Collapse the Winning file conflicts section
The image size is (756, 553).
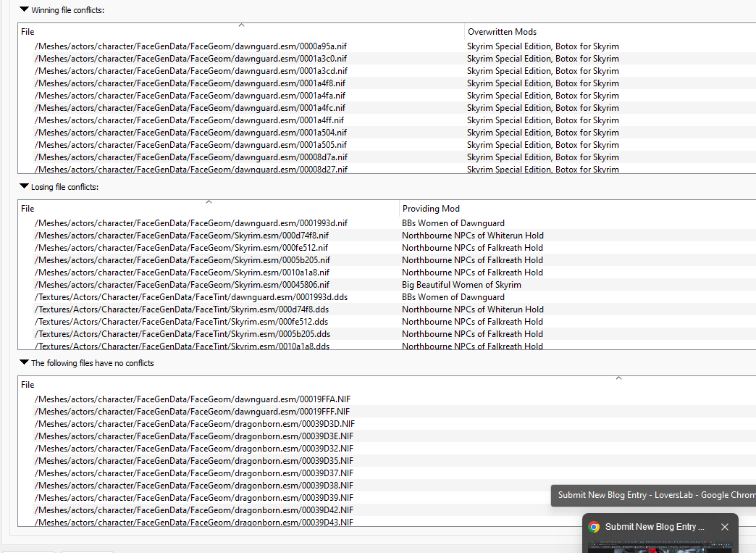pyautogui.click(x=24, y=9)
